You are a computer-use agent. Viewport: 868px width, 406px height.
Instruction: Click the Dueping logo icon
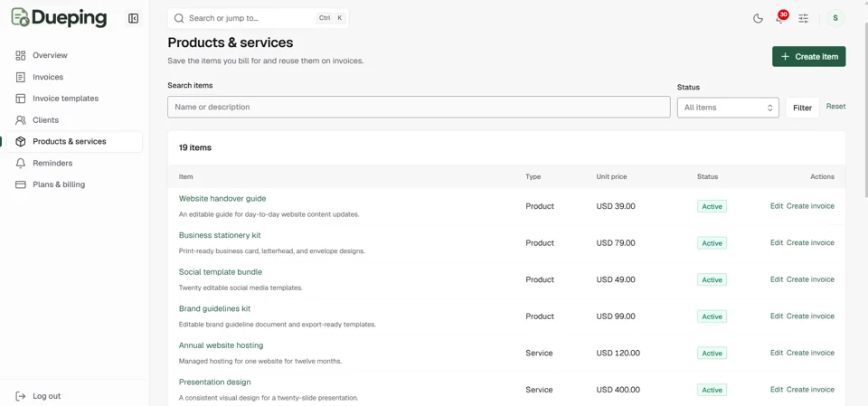pos(21,17)
